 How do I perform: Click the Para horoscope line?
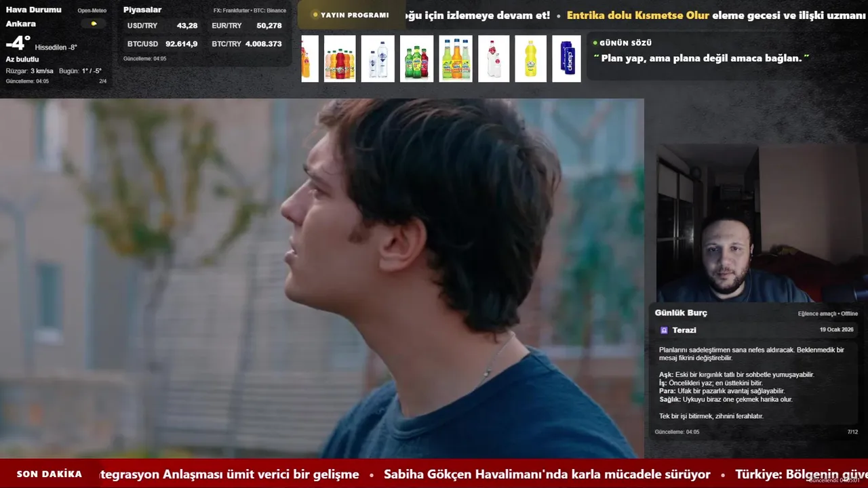(x=722, y=391)
